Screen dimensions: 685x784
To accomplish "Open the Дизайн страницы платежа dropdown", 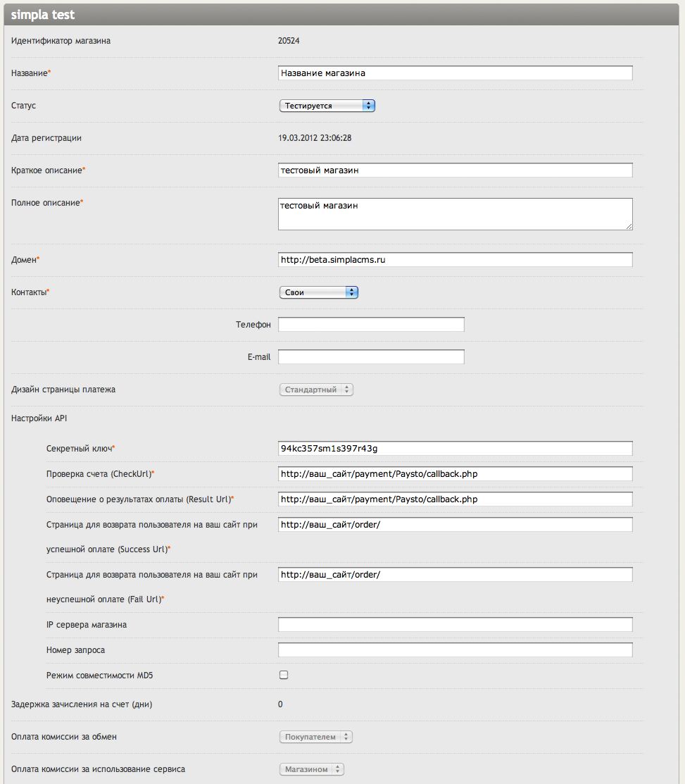I will (x=316, y=390).
